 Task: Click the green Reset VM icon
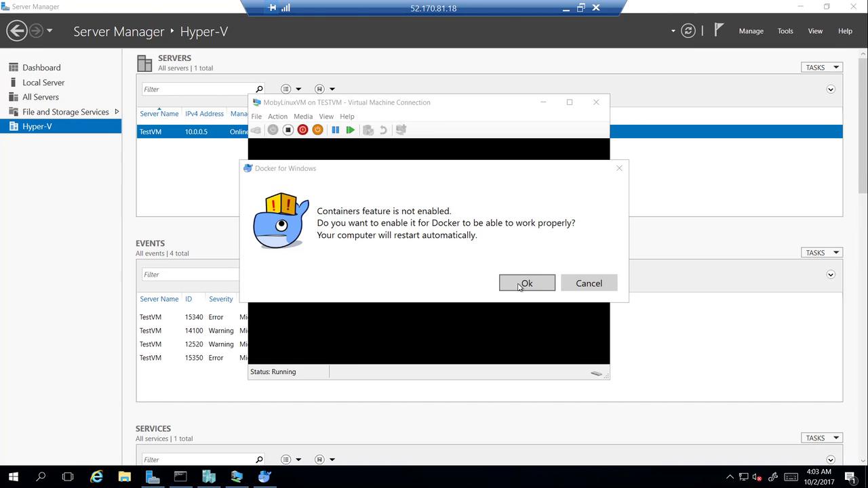point(350,129)
